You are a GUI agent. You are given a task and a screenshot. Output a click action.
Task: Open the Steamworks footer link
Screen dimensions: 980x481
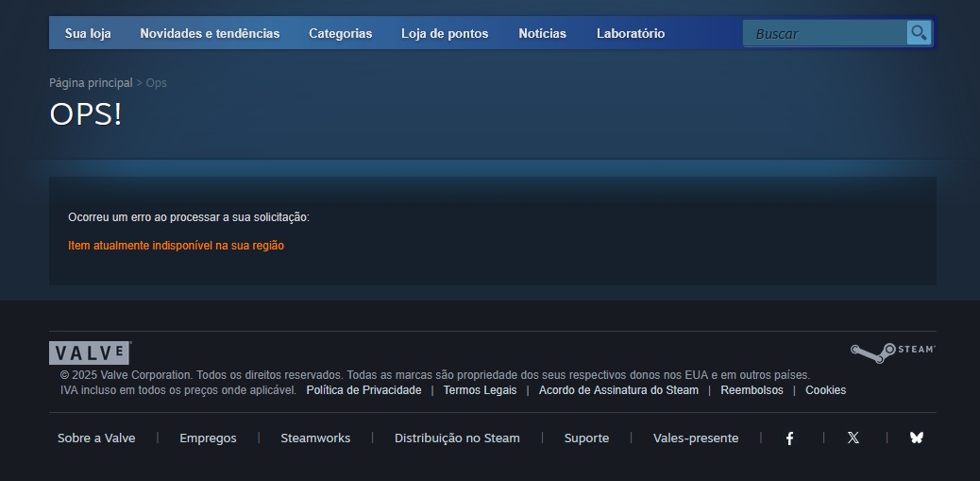tap(315, 438)
